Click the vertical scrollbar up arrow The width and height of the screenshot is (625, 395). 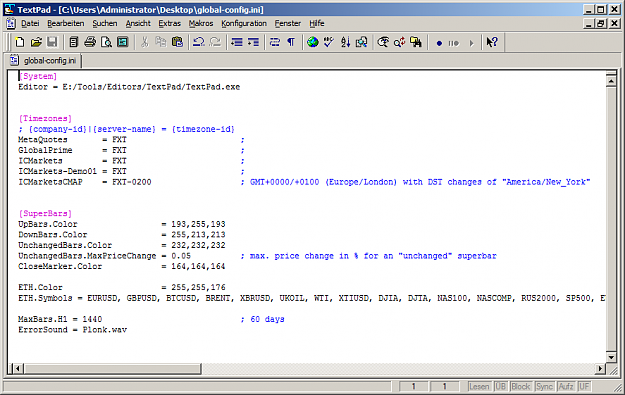click(x=611, y=81)
